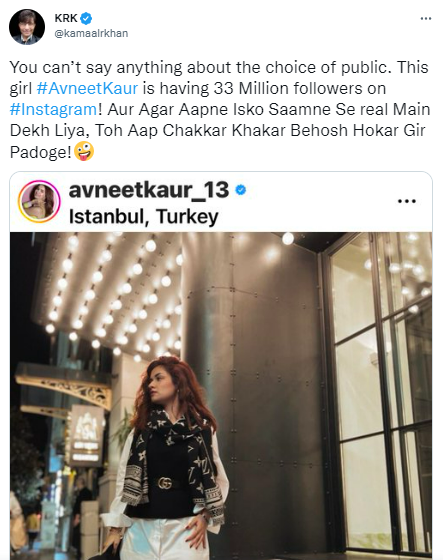The width and height of the screenshot is (443, 560).
Task: Click the KRK display name
Action: 66,18
